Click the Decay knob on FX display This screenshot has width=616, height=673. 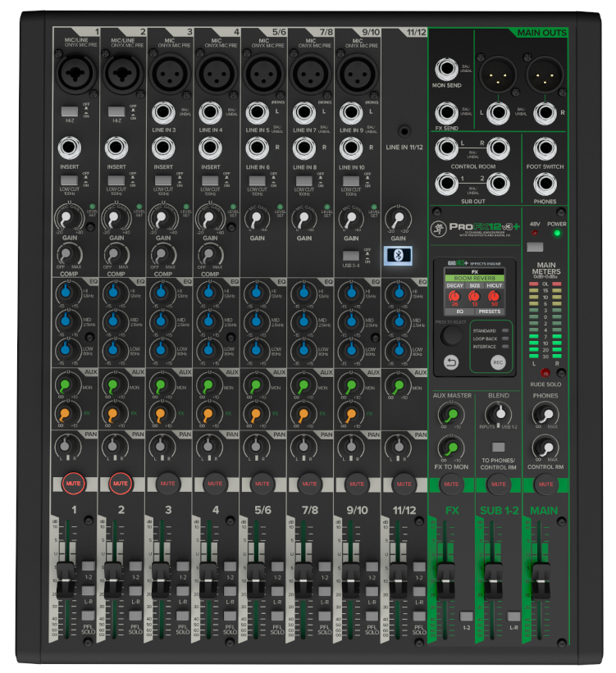tap(455, 296)
